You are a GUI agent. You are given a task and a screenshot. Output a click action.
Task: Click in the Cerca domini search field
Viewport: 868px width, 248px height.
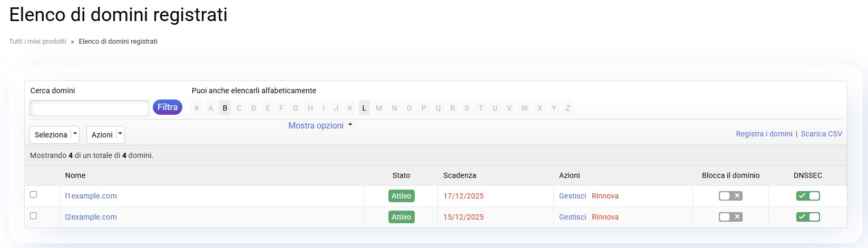coord(89,108)
